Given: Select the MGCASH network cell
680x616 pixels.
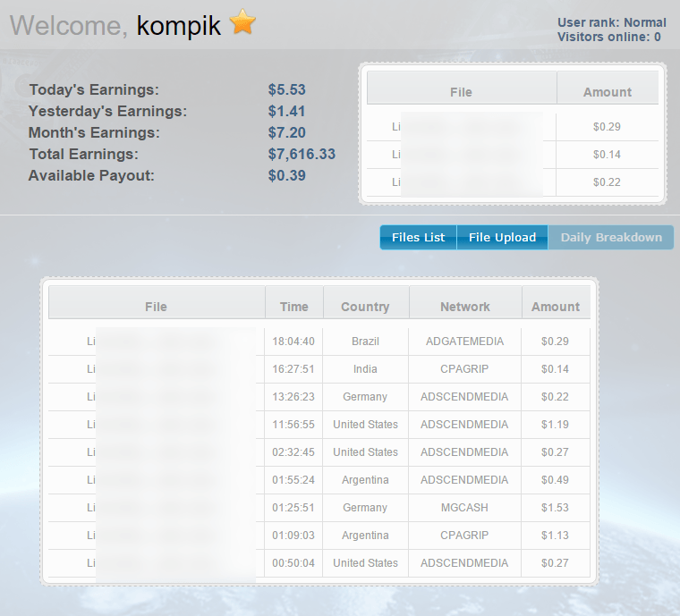Looking at the screenshot, I should [x=464, y=508].
